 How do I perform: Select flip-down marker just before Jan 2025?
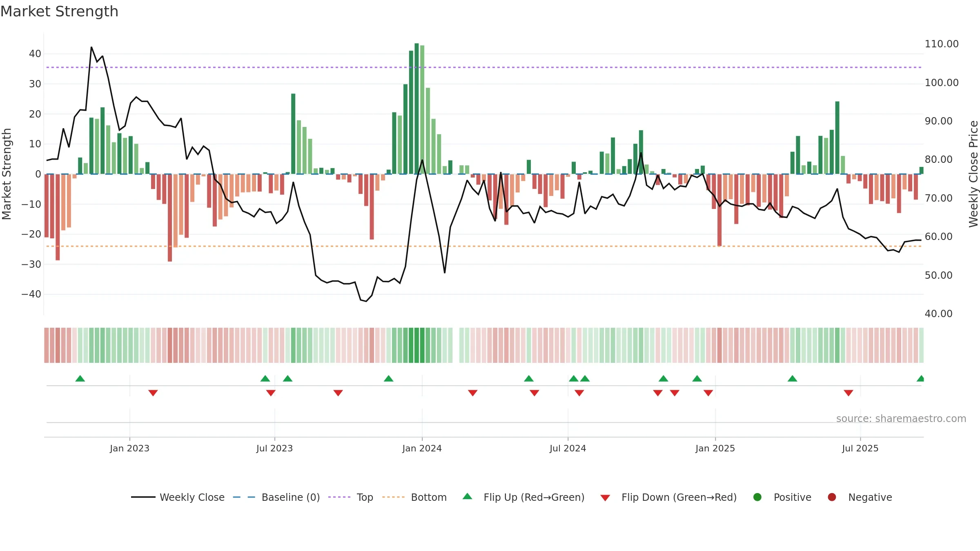(708, 393)
